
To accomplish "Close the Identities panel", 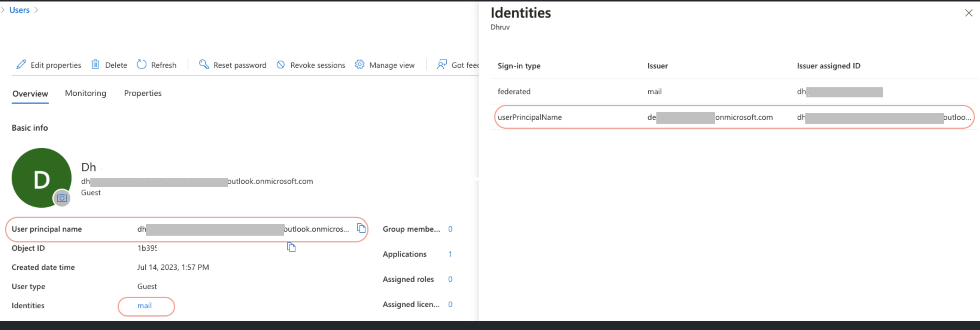I will 969,13.
